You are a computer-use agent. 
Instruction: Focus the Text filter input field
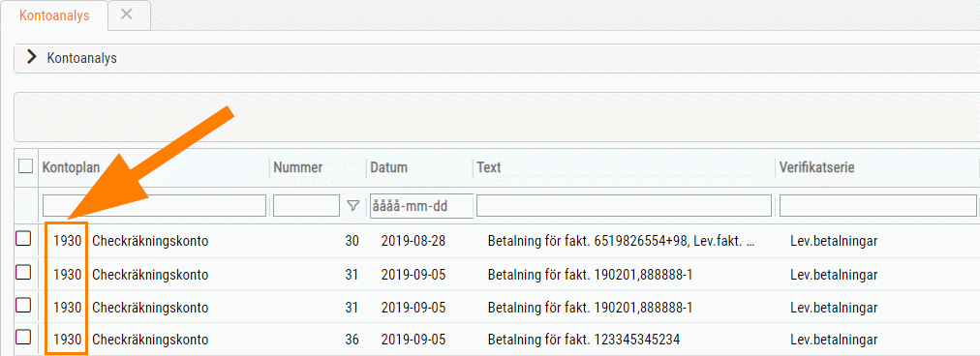coord(624,205)
